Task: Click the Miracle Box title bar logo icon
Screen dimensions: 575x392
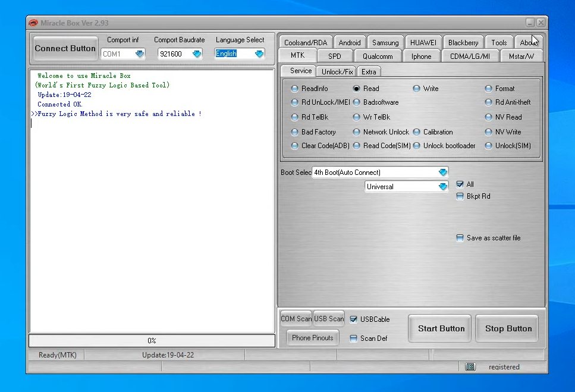Action: coord(33,23)
